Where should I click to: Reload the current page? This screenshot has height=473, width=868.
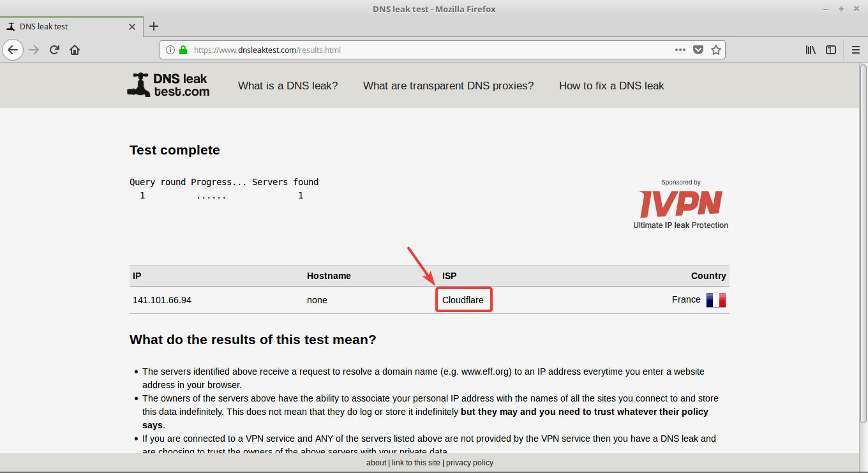pyautogui.click(x=55, y=50)
